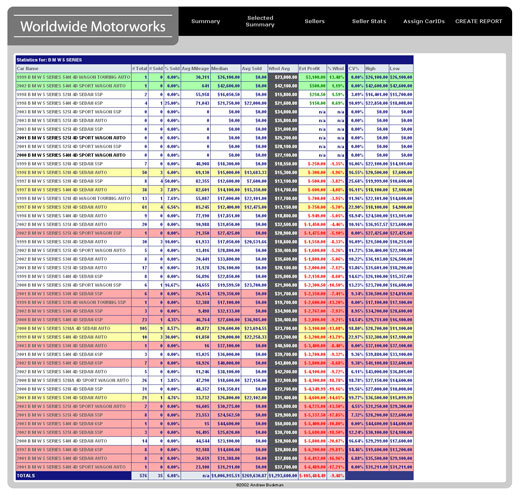This screenshot has height=495, width=520.
Task: Sort by the # Sold column header
Action: point(156,68)
